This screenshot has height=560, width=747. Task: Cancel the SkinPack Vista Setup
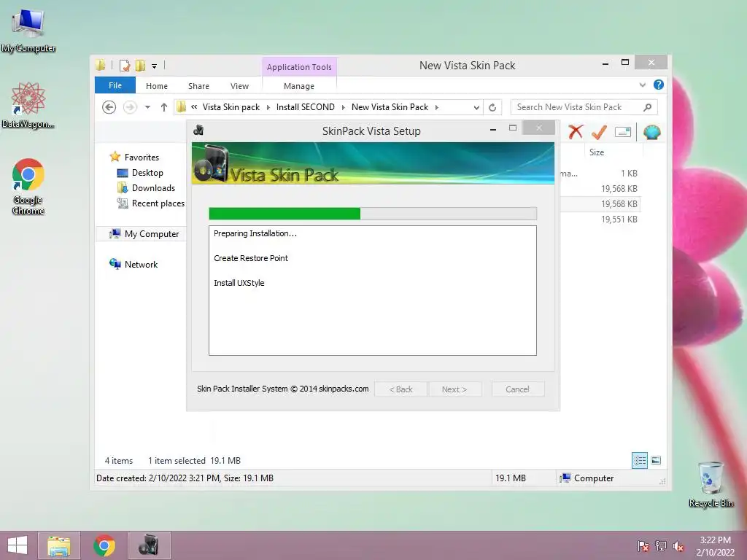[517, 389]
